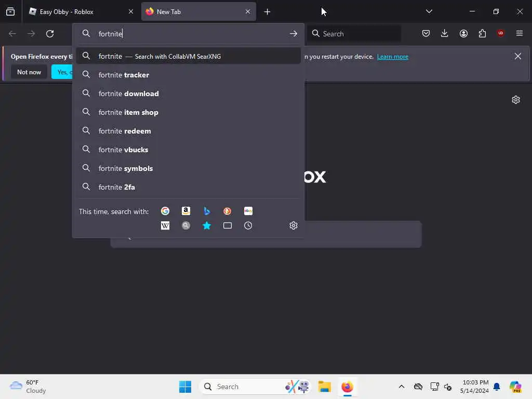Open File Explorer from taskbar
The width and height of the screenshot is (532, 399).
click(324, 387)
